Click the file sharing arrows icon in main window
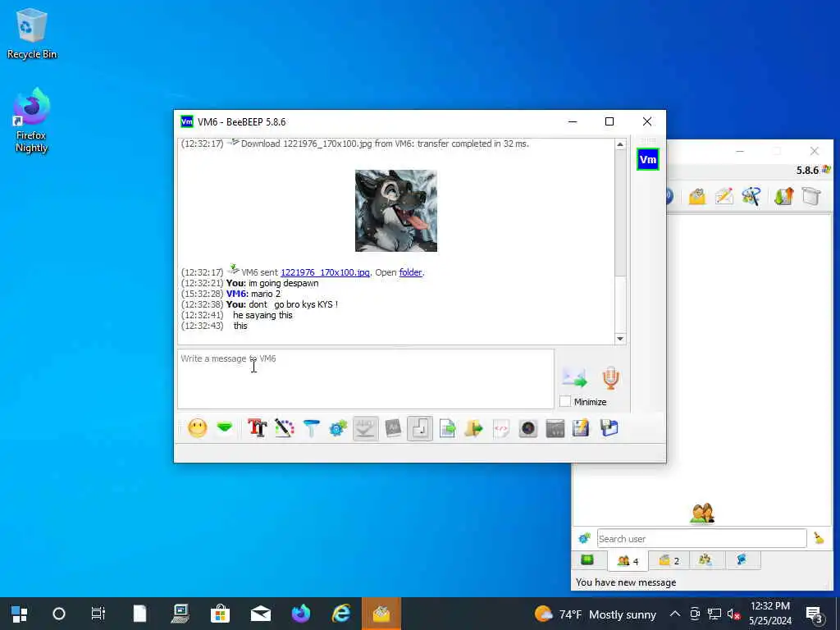The height and width of the screenshot is (630, 840). pyautogui.click(x=783, y=197)
